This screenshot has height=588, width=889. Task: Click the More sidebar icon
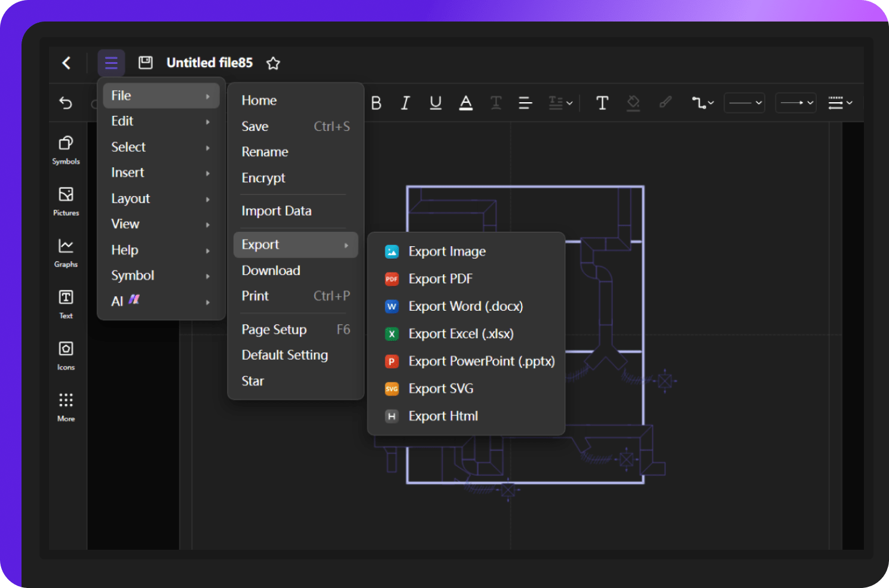point(66,406)
